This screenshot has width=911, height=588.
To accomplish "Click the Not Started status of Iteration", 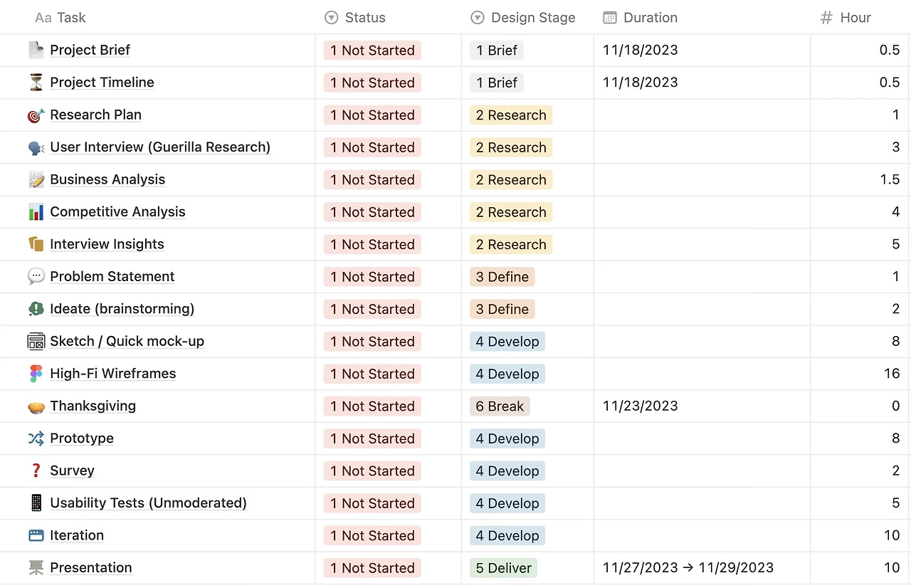I will pos(372,535).
